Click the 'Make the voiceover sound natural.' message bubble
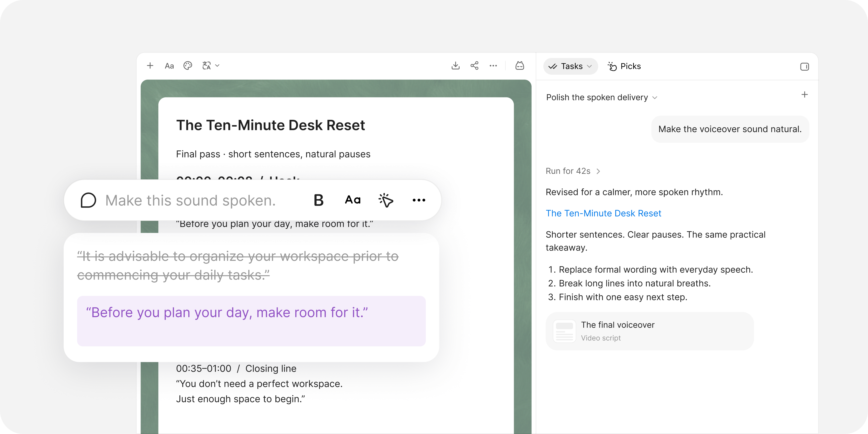Viewport: 868px width, 434px height. 730,129
